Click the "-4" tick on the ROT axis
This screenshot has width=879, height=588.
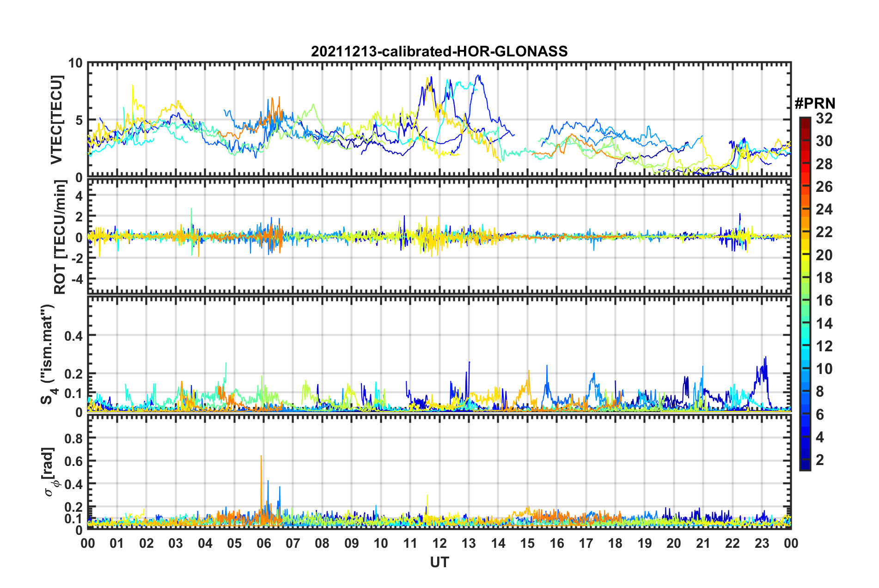point(77,279)
